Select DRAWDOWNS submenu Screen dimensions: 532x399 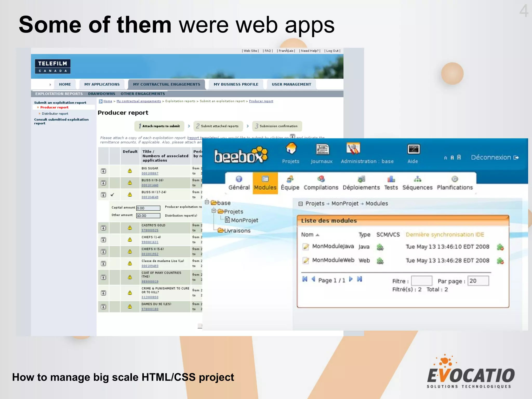point(102,94)
